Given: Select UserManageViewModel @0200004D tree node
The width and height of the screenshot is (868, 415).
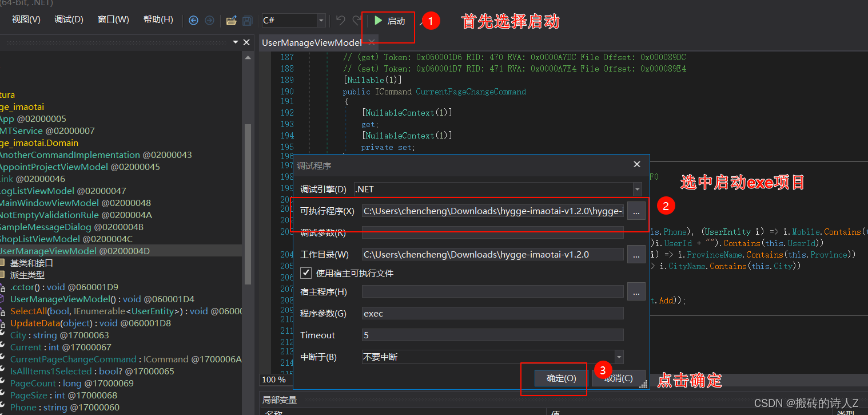Looking at the screenshot, I should 74,251.
